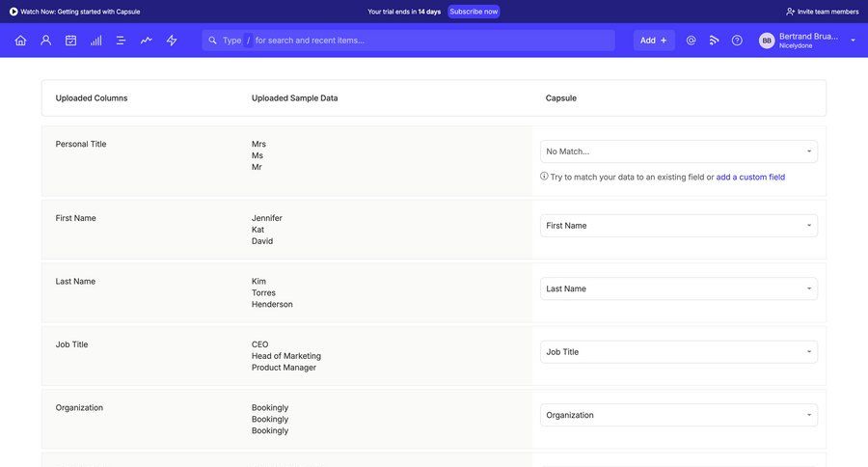868x467 pixels.
Task: Open the Calendar & Tasks icon
Action: [x=70, y=41]
